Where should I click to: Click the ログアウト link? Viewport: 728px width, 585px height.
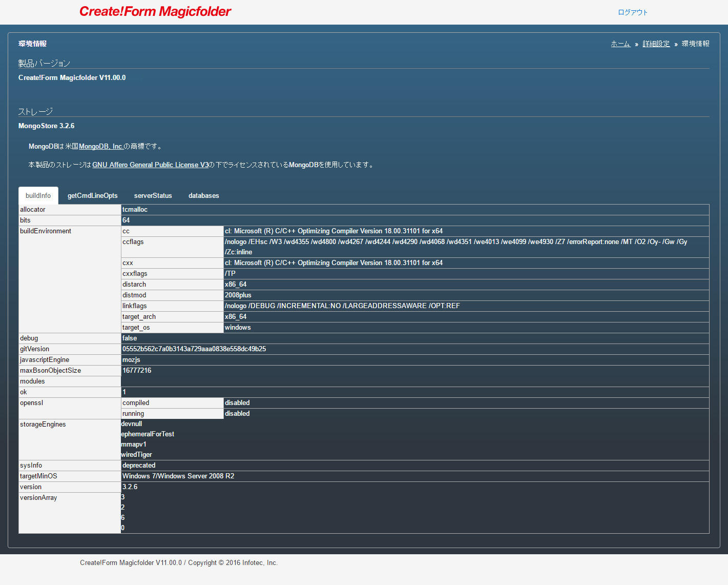[633, 12]
